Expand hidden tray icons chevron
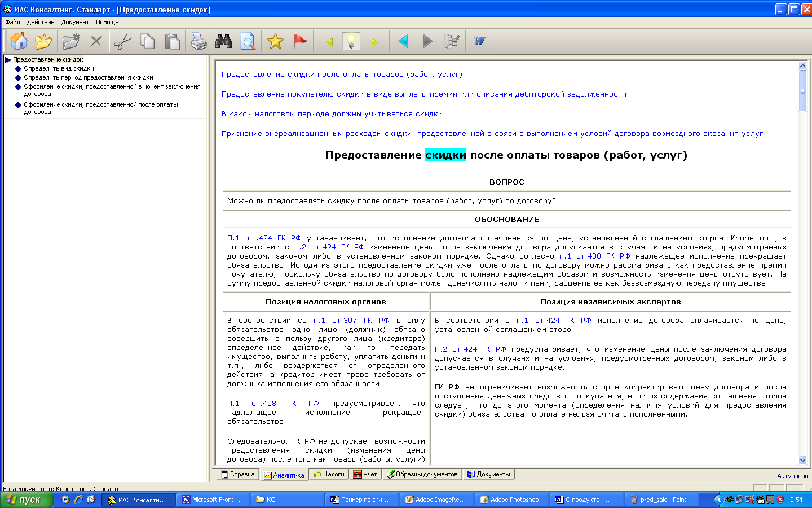 (x=718, y=500)
